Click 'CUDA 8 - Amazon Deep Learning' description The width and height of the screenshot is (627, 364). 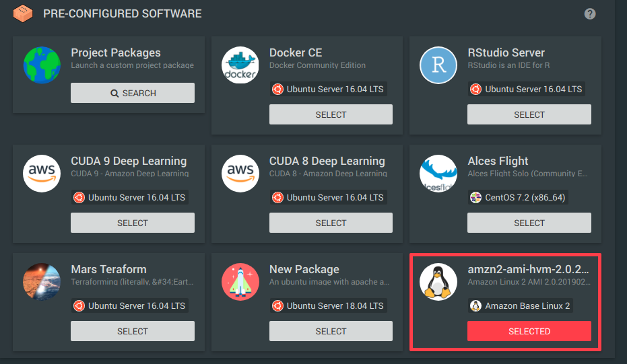[x=328, y=174]
